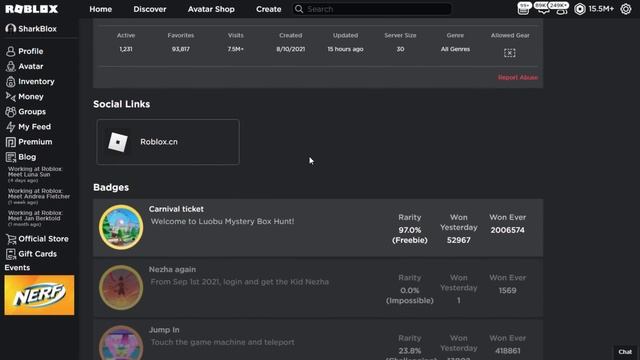640x360 pixels.
Task: Focus the Search input field
Action: click(x=372, y=9)
